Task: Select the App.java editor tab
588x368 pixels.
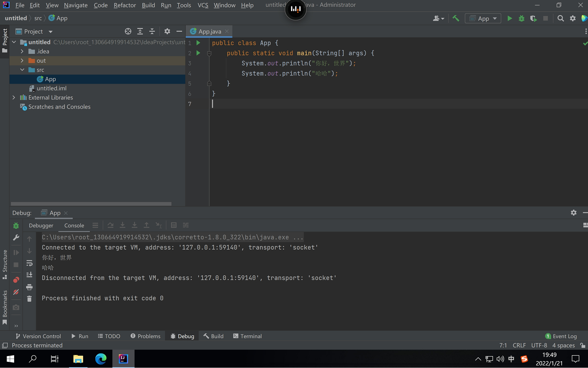Action: point(209,31)
